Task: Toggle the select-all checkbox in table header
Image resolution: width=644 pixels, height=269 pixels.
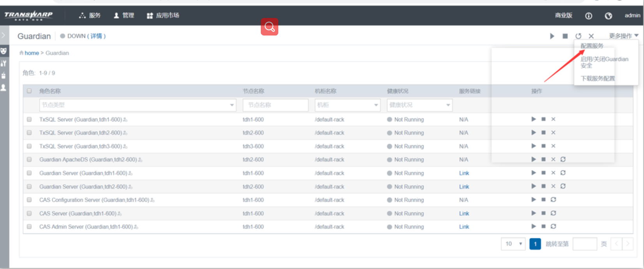Action: pyautogui.click(x=29, y=91)
